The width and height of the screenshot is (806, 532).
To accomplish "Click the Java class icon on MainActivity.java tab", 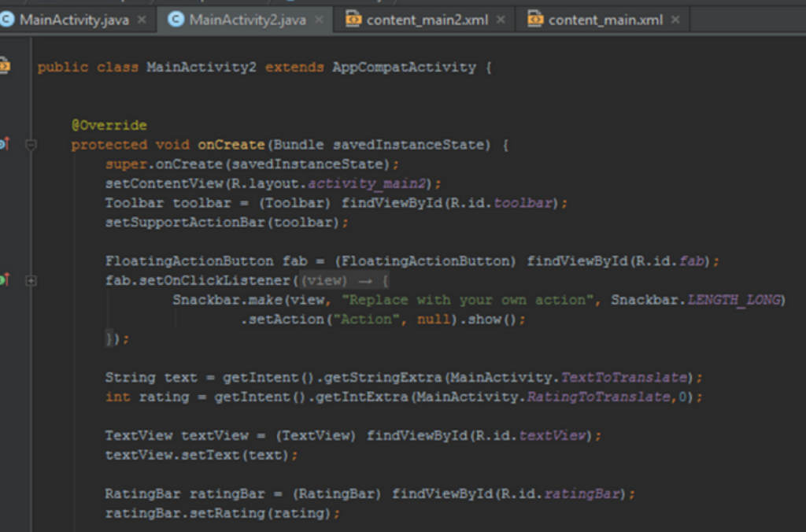I will click(7, 19).
